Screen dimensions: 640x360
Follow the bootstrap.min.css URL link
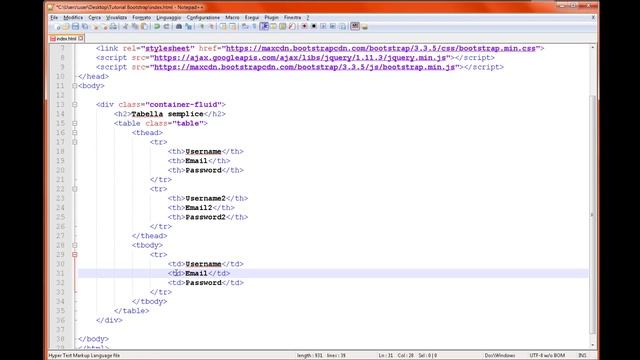[x=380, y=48]
